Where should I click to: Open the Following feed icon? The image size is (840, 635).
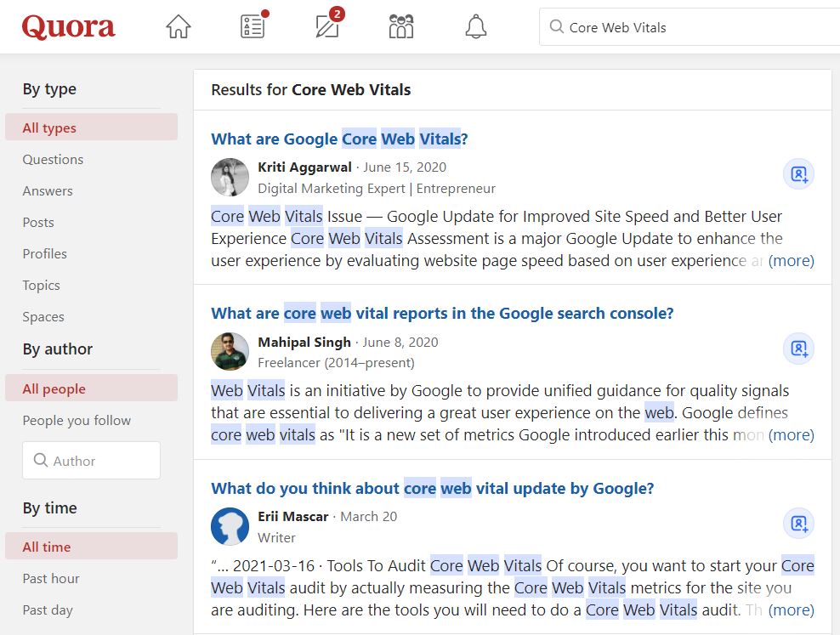tap(251, 26)
